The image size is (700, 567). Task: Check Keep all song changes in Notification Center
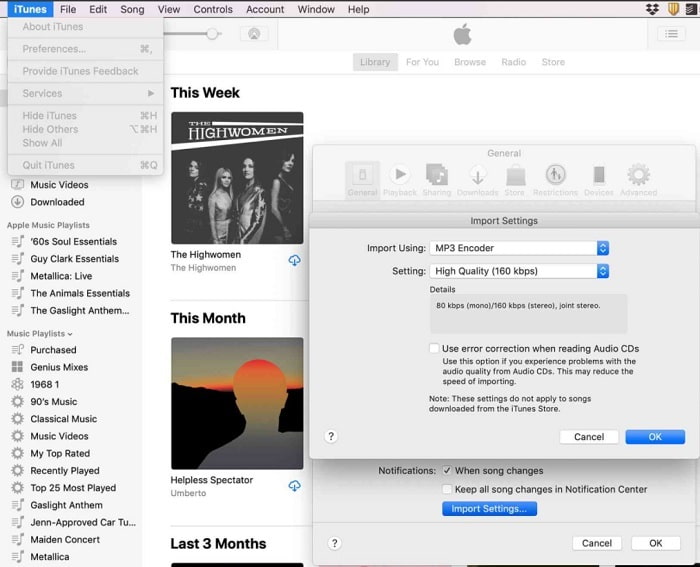pos(447,490)
